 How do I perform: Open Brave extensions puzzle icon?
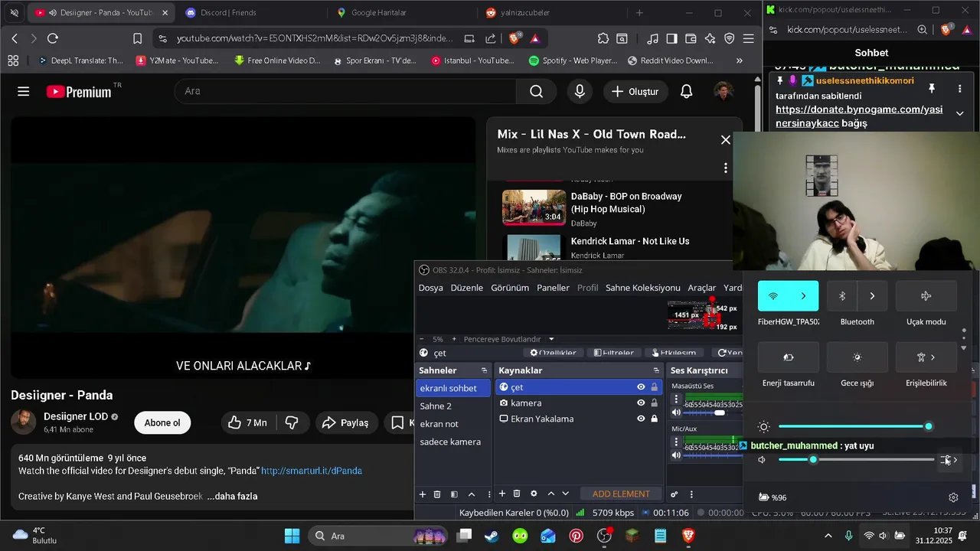tap(603, 38)
